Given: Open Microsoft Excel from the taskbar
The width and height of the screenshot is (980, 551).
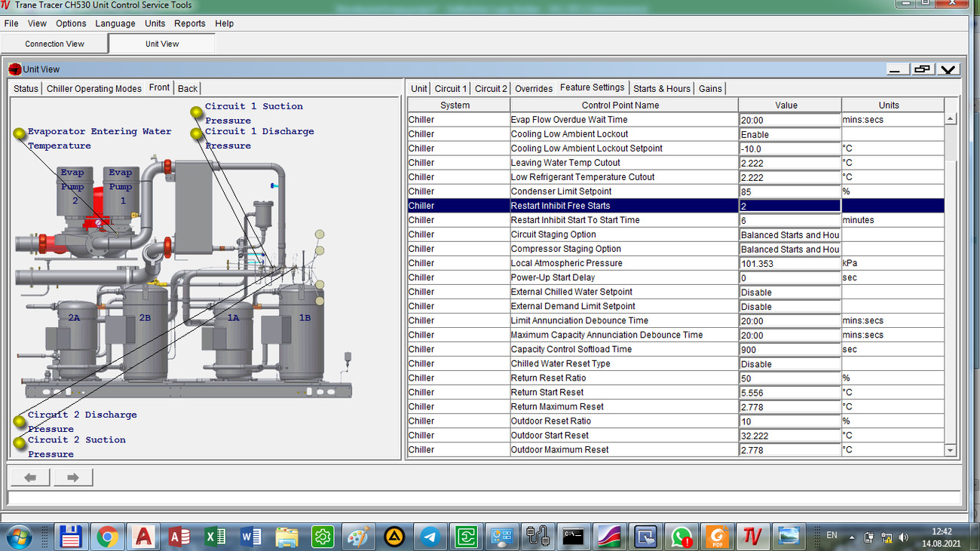Looking at the screenshot, I should 216,537.
